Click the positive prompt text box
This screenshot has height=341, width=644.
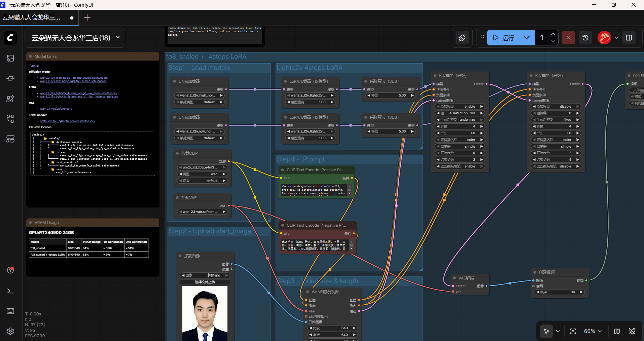point(314,190)
